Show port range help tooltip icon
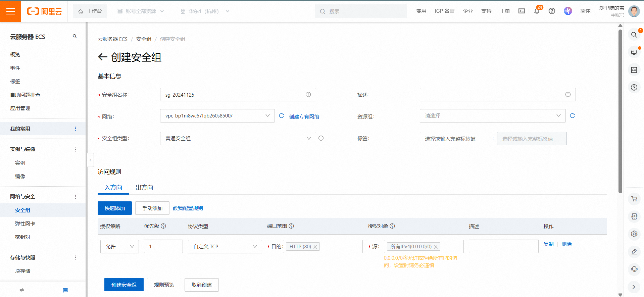Image resolution: width=644 pixels, height=297 pixels. point(291,226)
